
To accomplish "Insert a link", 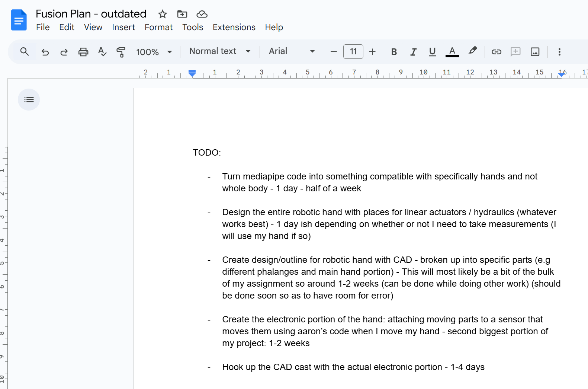I will coord(497,52).
